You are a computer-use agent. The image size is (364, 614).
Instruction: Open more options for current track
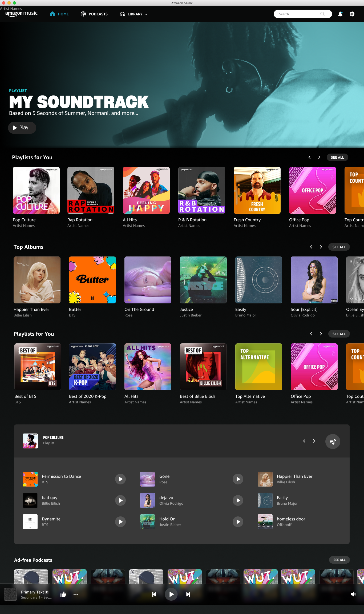(76, 594)
